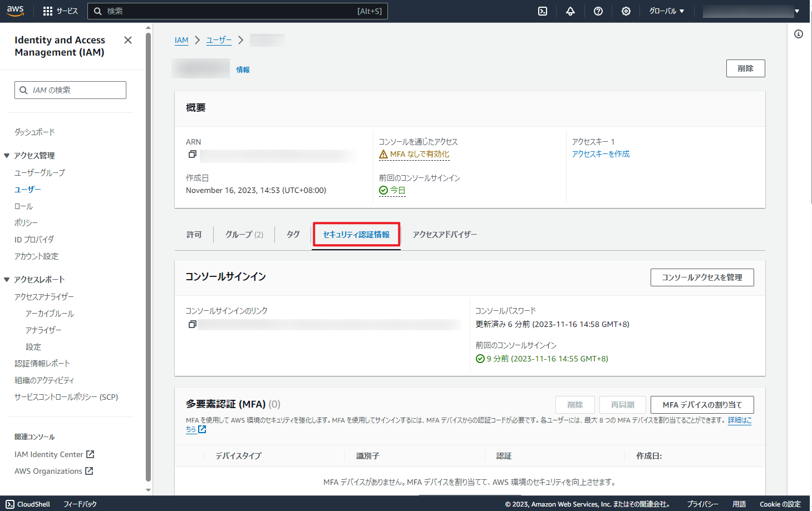Click the MFA section 削除 button
The image size is (812, 511).
click(x=575, y=405)
